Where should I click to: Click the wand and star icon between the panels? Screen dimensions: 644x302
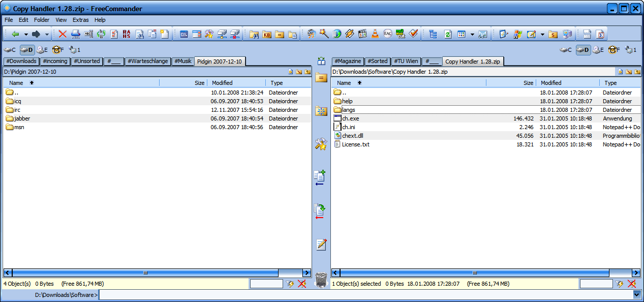(321, 144)
